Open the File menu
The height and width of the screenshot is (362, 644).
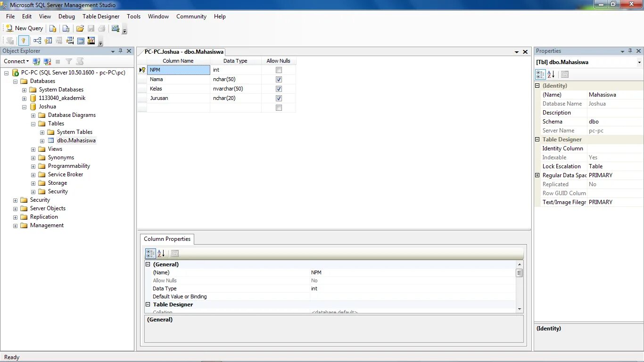pos(10,16)
